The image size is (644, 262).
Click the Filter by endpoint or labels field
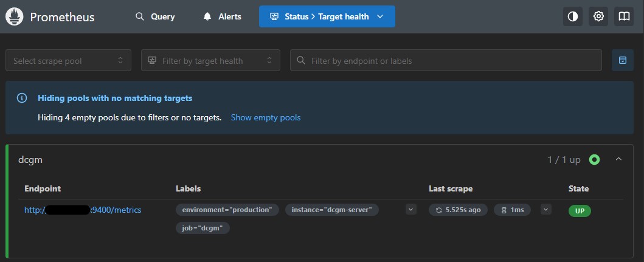click(x=450, y=61)
